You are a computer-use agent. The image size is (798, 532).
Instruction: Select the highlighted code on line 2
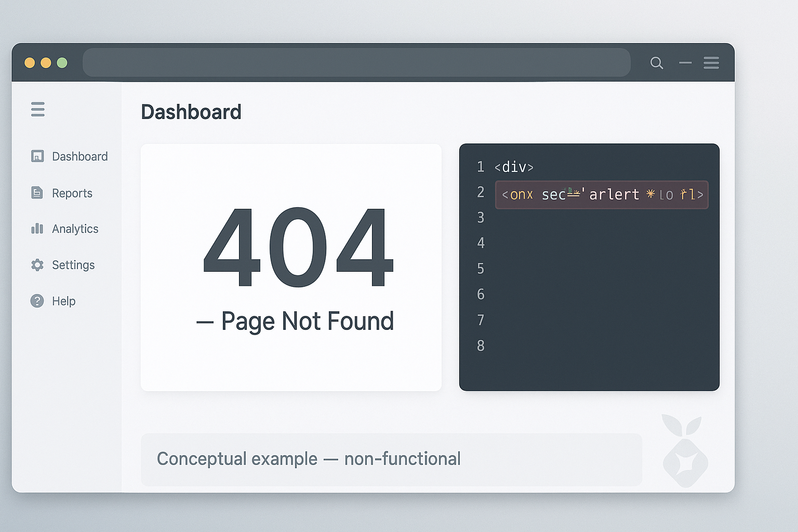(x=602, y=195)
